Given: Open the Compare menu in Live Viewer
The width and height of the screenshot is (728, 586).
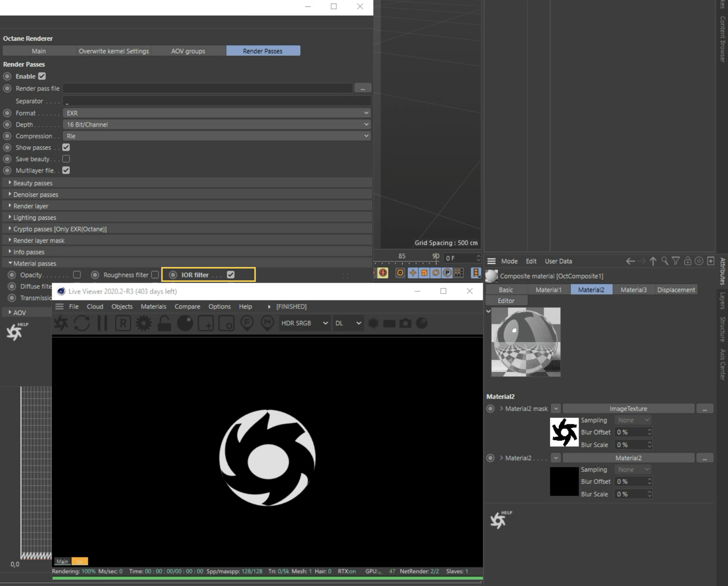Looking at the screenshot, I should [187, 307].
